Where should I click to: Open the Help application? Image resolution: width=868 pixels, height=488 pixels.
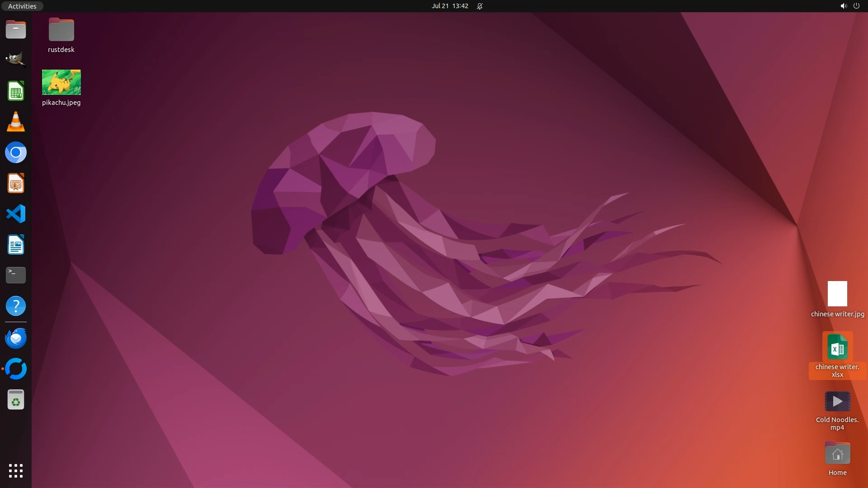pos(16,306)
